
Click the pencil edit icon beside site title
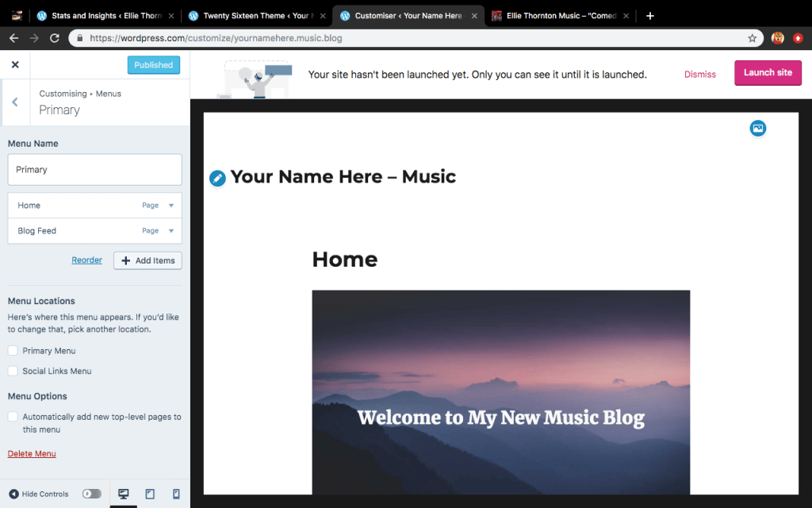(217, 179)
